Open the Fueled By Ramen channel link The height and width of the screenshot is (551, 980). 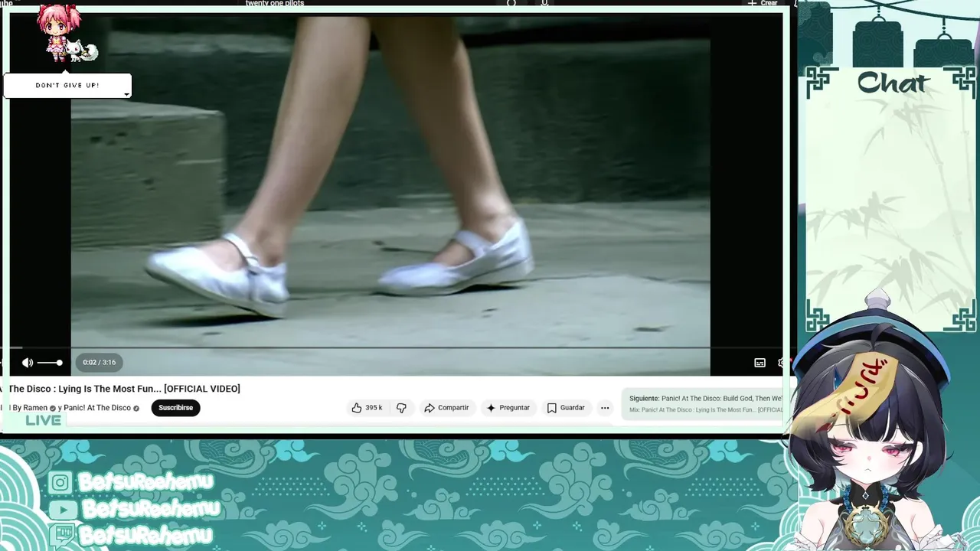click(x=30, y=408)
